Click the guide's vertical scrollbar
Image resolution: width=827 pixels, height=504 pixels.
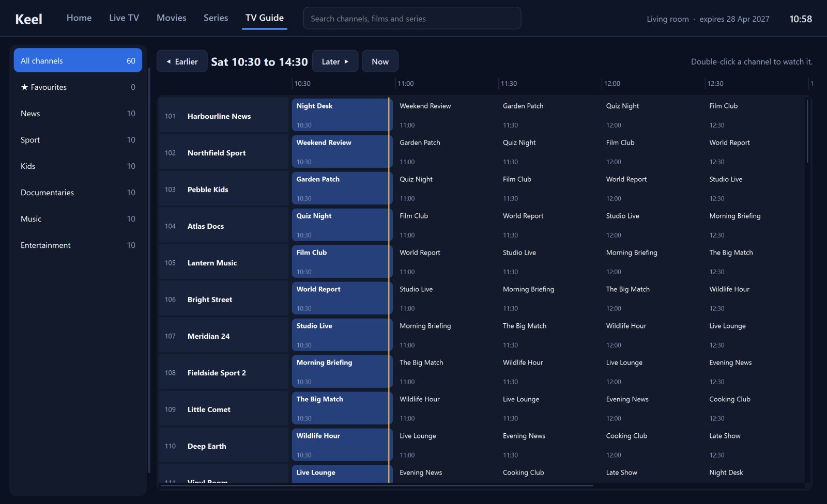click(x=807, y=131)
